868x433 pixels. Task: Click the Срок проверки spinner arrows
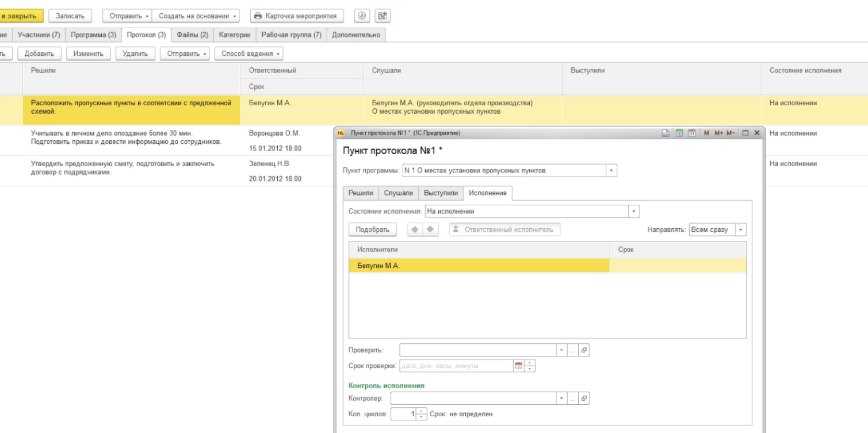[530, 366]
